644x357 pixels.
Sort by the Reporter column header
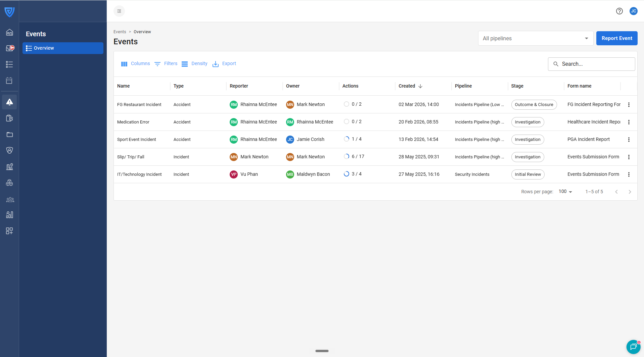239,86
